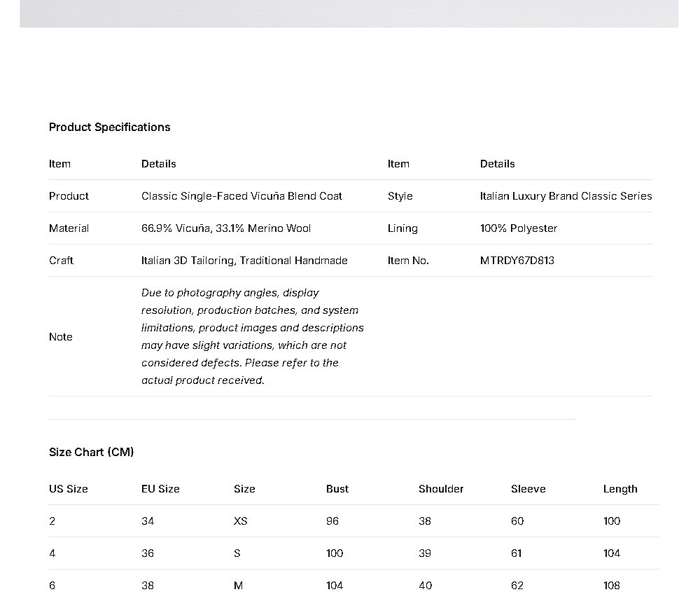This screenshot has width=700, height=592.
Task: Click the material composition text with Vicuña percentage
Action: click(x=226, y=228)
